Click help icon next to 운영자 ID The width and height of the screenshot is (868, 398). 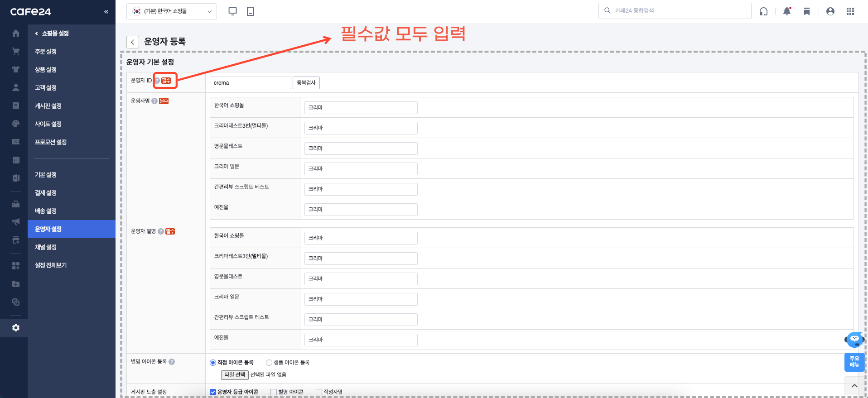157,81
